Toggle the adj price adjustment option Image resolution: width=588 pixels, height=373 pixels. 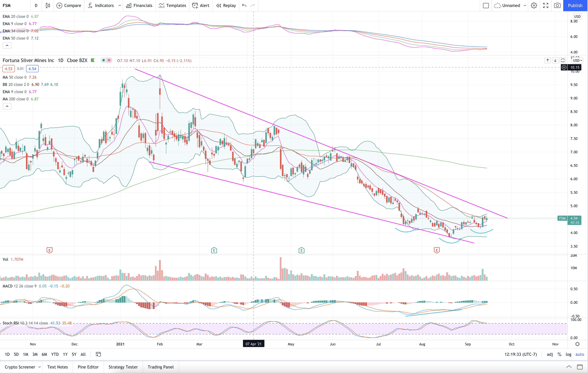click(550, 354)
